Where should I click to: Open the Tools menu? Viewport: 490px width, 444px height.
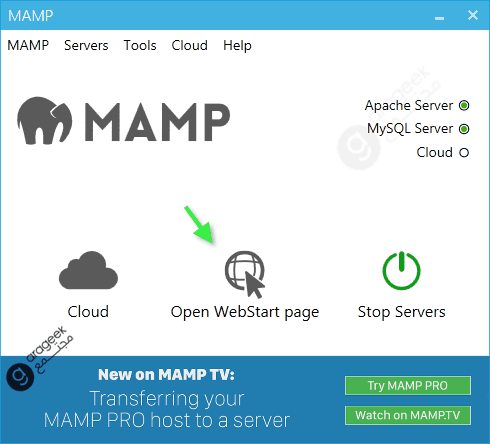140,45
